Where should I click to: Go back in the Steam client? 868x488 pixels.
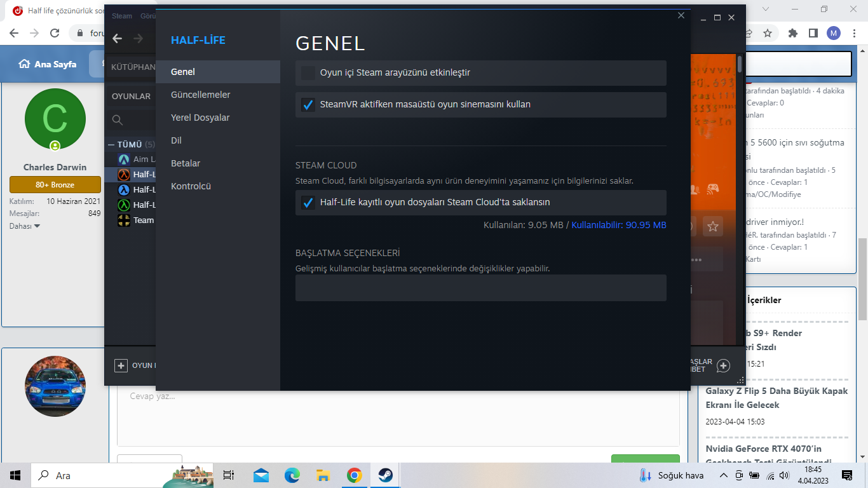[117, 39]
